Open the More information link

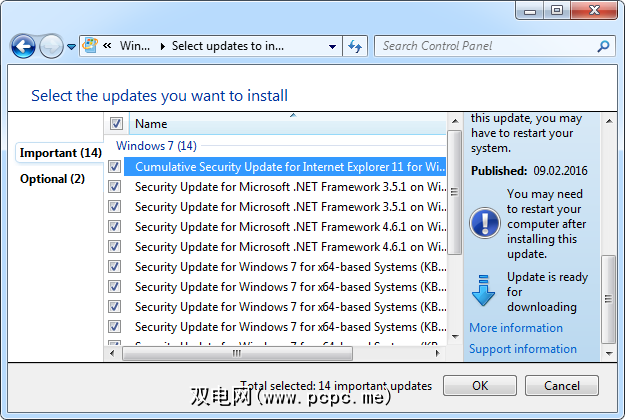coord(516,328)
